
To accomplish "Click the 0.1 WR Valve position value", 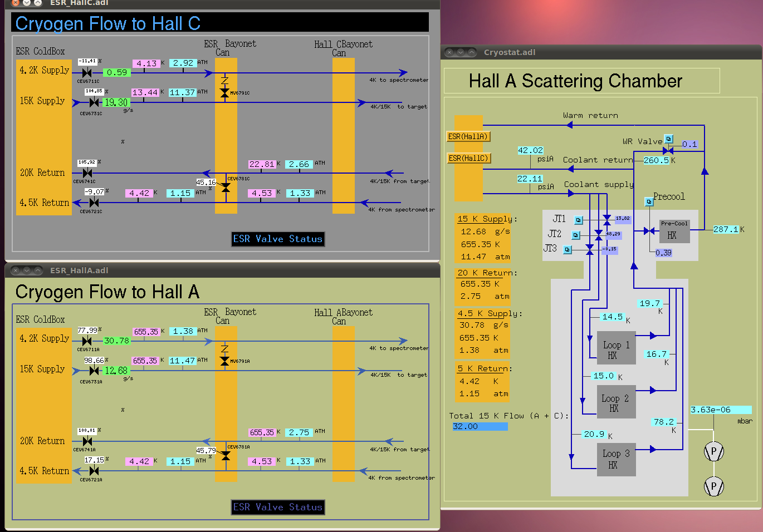I will pyautogui.click(x=689, y=144).
